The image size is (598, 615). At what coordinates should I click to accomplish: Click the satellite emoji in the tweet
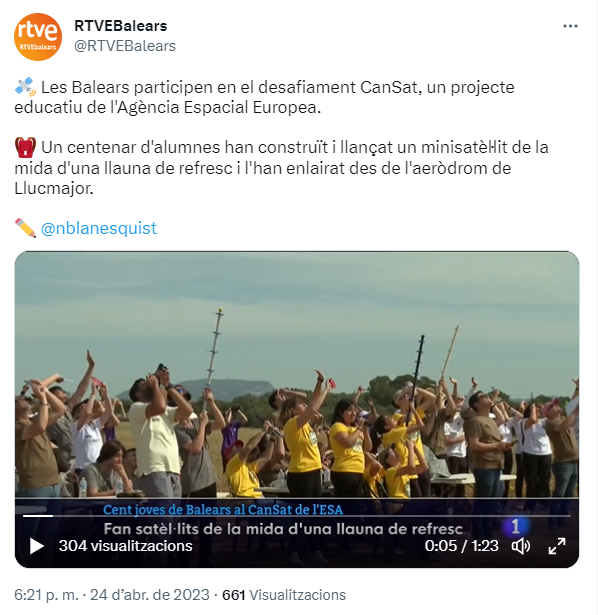click(25, 87)
